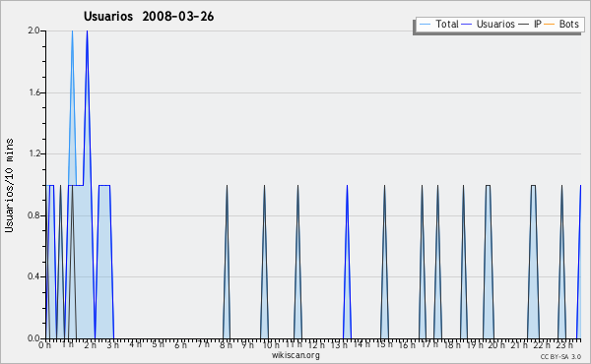The height and width of the screenshot is (364, 591).
Task: Click the light blue Total legend line
Action: tap(425, 25)
